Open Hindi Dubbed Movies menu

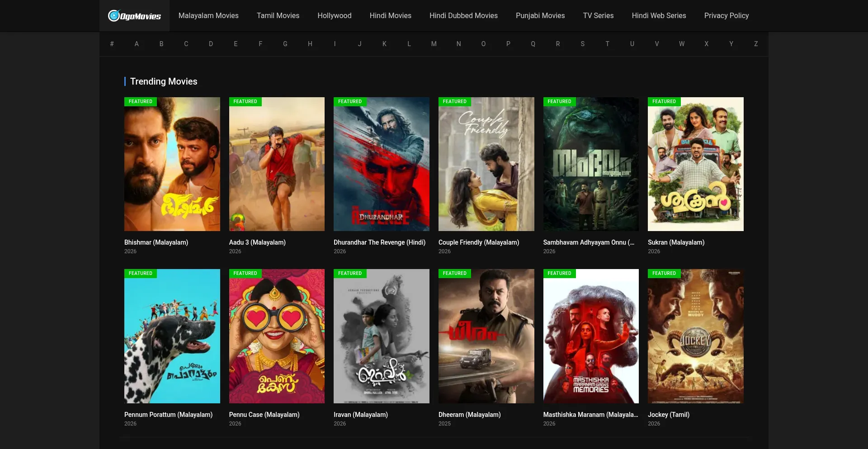[463, 15]
